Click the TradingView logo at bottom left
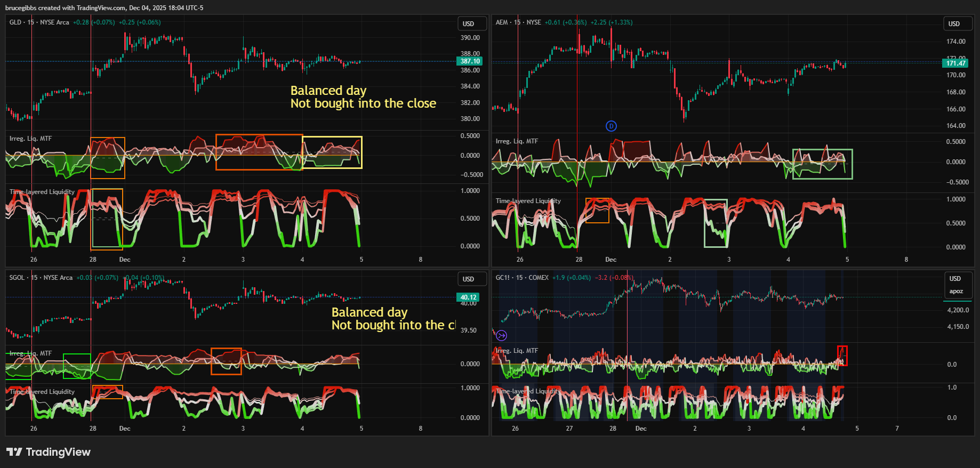 49,452
